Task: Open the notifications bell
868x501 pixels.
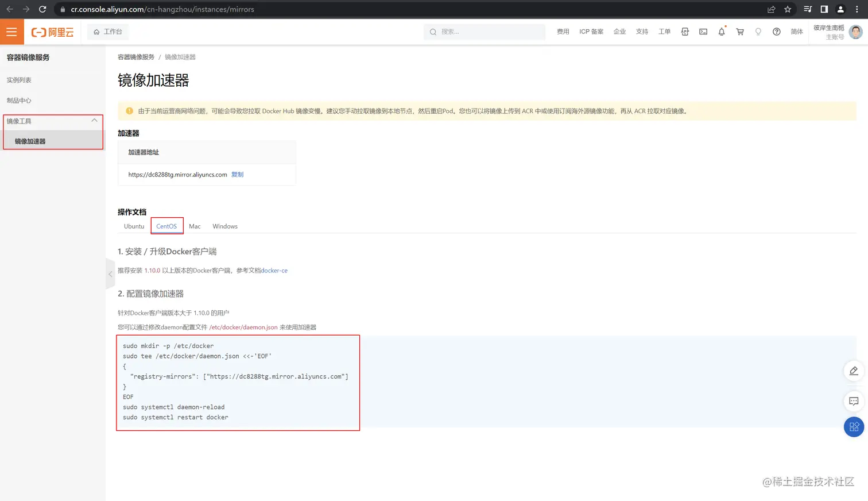Action: pos(722,32)
